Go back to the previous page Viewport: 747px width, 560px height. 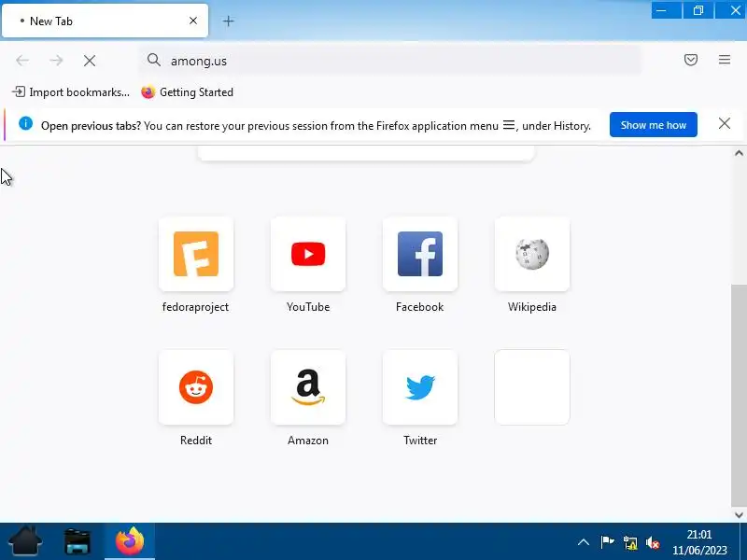point(22,61)
